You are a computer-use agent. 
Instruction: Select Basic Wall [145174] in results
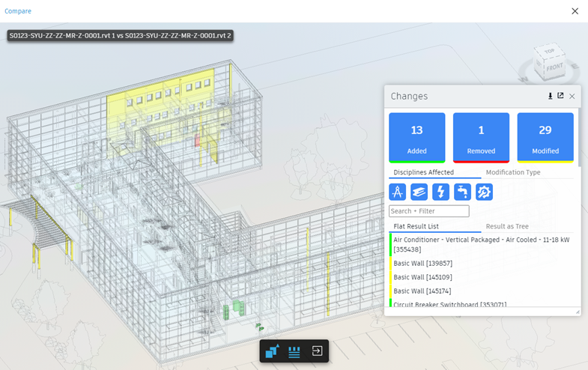(x=482, y=291)
